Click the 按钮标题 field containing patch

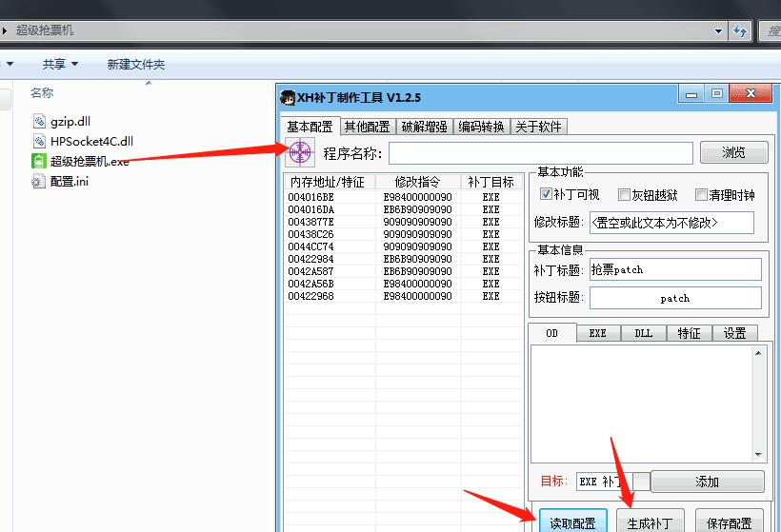pos(675,298)
